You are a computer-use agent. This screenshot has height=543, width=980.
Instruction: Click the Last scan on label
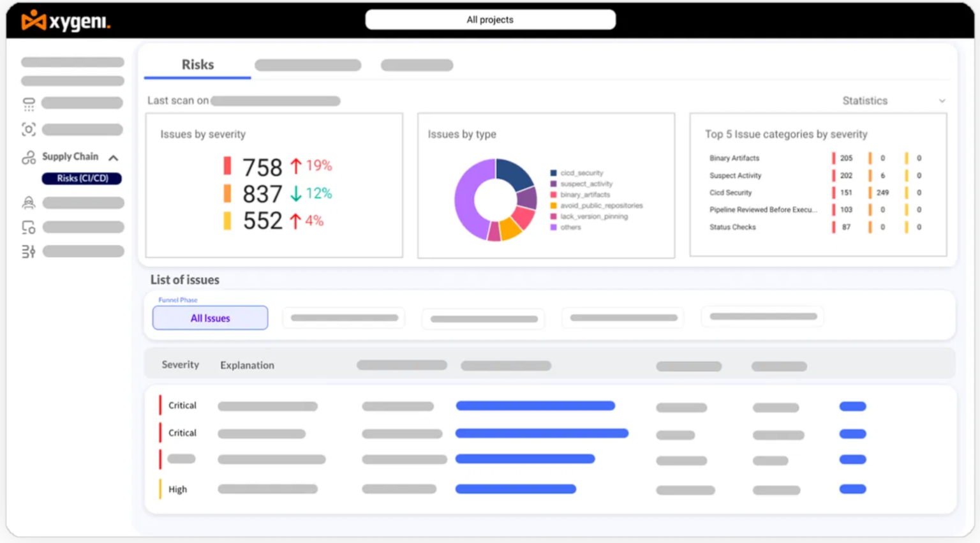pyautogui.click(x=178, y=101)
